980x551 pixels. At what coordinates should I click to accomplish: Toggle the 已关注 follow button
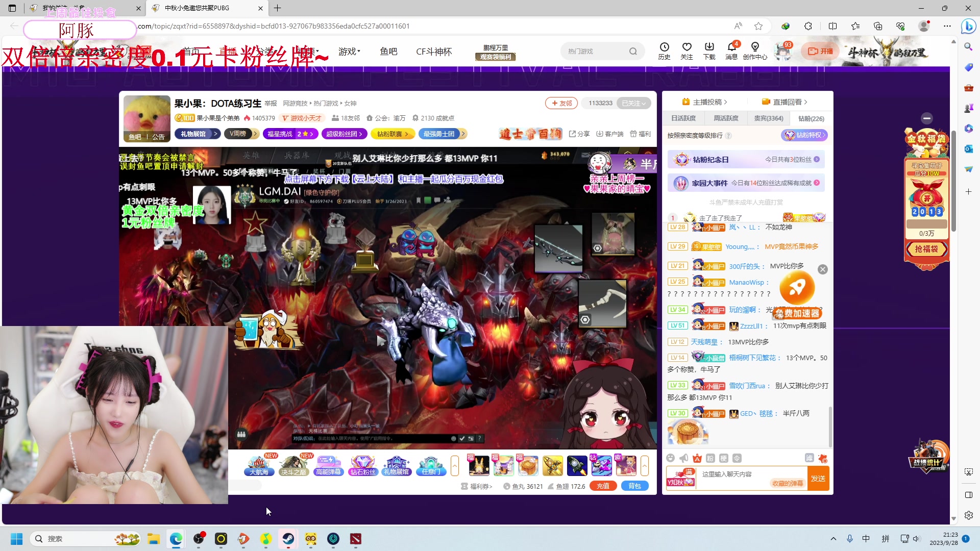(x=633, y=103)
